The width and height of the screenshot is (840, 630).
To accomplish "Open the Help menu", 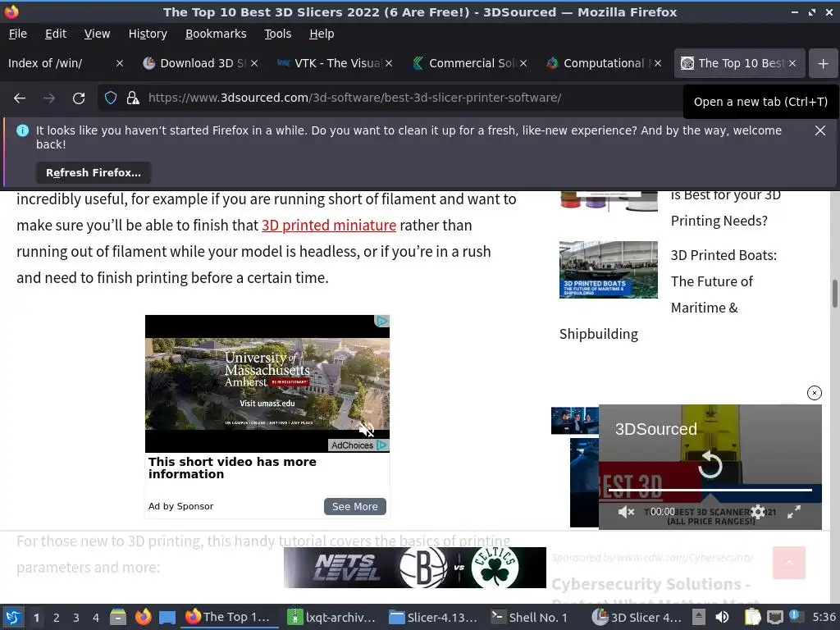I will pyautogui.click(x=322, y=34).
